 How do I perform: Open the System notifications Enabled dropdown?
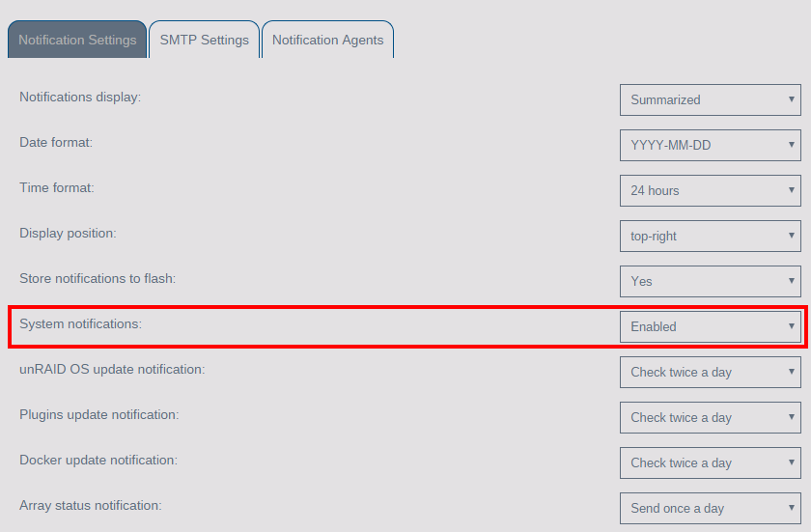tap(711, 326)
